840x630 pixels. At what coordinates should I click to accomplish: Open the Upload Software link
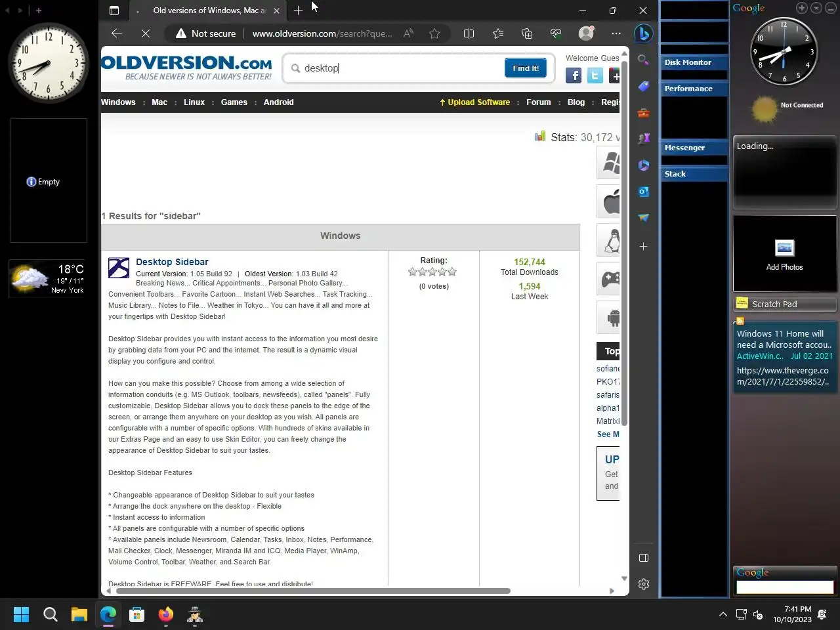point(474,102)
